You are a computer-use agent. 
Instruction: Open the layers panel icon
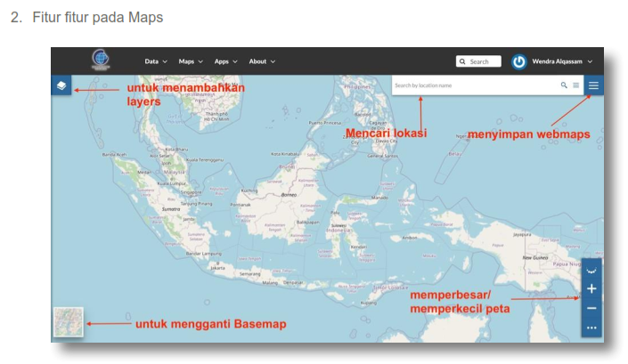click(x=61, y=86)
